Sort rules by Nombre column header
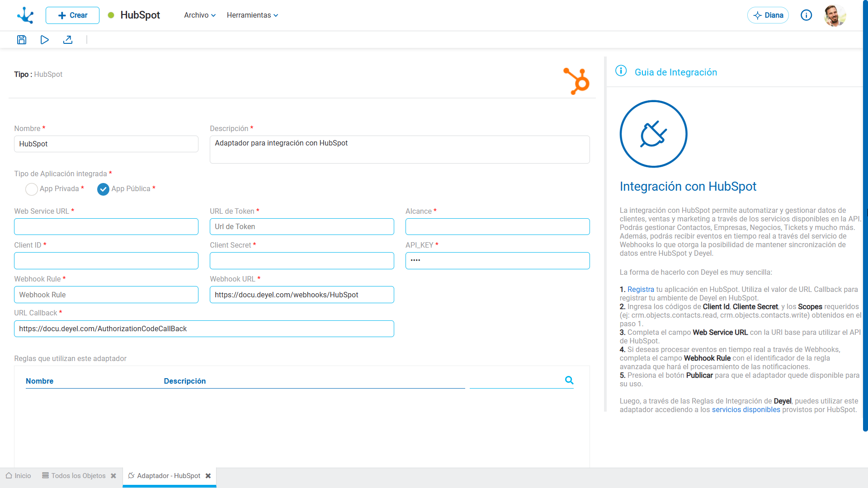Image resolution: width=868 pixels, height=488 pixels. [x=39, y=381]
